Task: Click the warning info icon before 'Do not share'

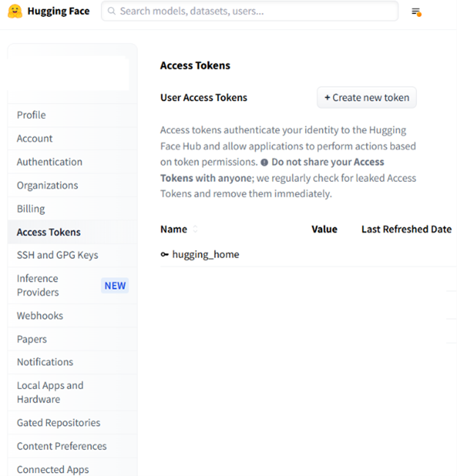Action: pos(264,162)
